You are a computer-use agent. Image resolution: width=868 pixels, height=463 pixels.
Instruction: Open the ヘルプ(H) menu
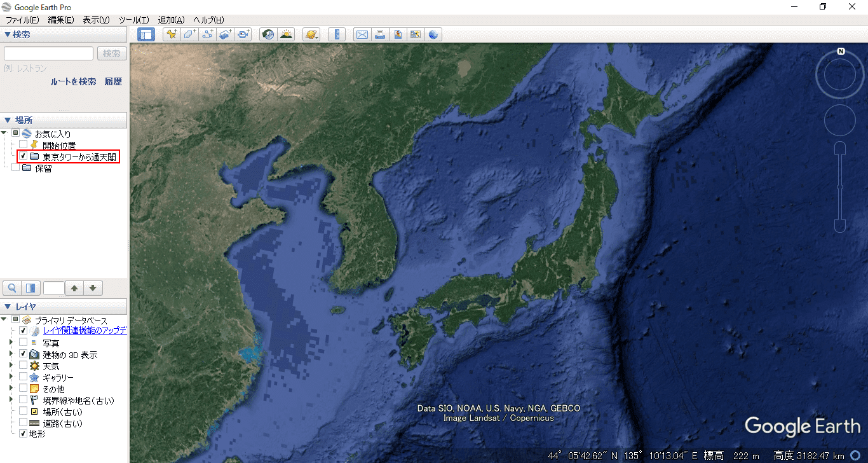coord(208,20)
